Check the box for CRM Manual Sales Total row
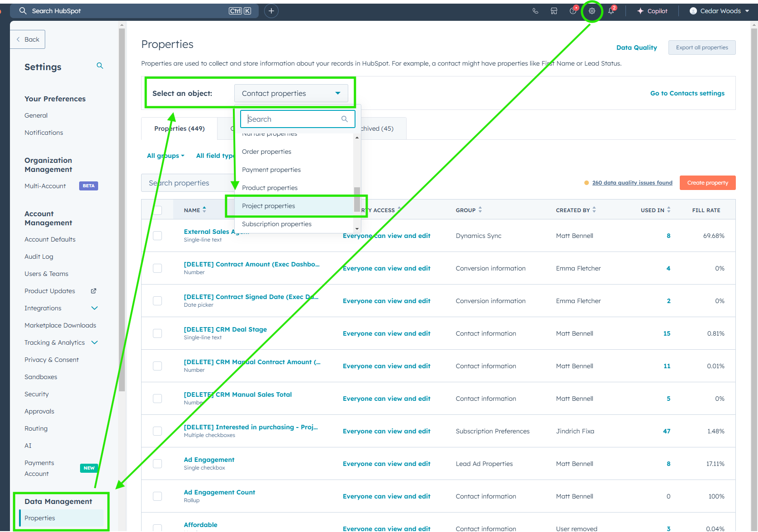This screenshot has height=532, width=758. [x=157, y=399]
